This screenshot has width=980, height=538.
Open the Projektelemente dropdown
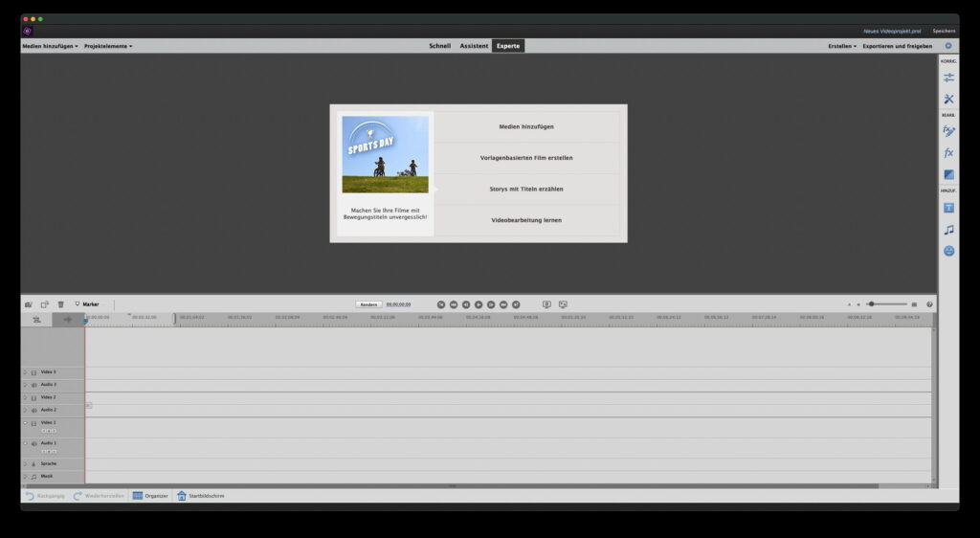pyautogui.click(x=108, y=46)
